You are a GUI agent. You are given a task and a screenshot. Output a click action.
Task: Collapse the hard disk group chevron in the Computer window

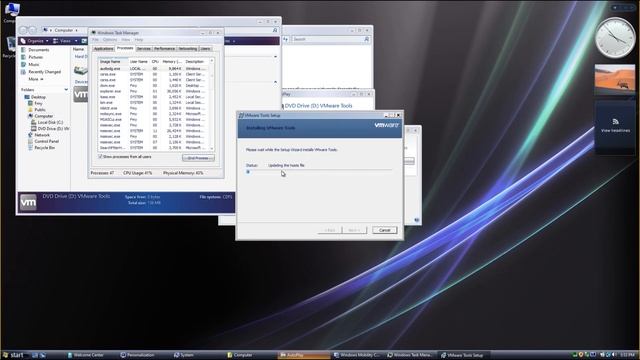pyautogui.click(x=276, y=57)
